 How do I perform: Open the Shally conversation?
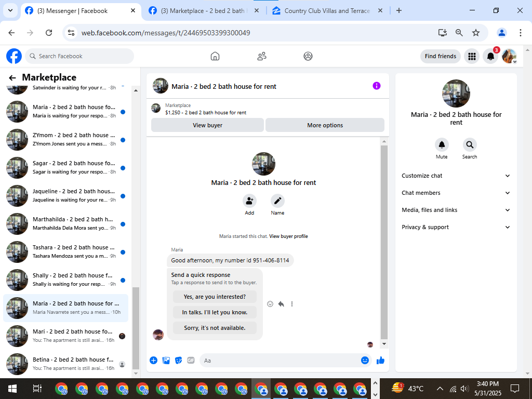click(65, 280)
